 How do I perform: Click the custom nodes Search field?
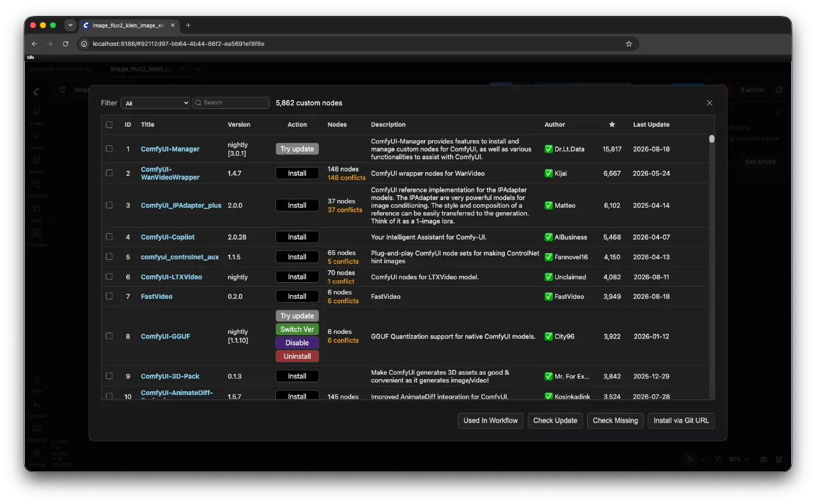tap(231, 103)
